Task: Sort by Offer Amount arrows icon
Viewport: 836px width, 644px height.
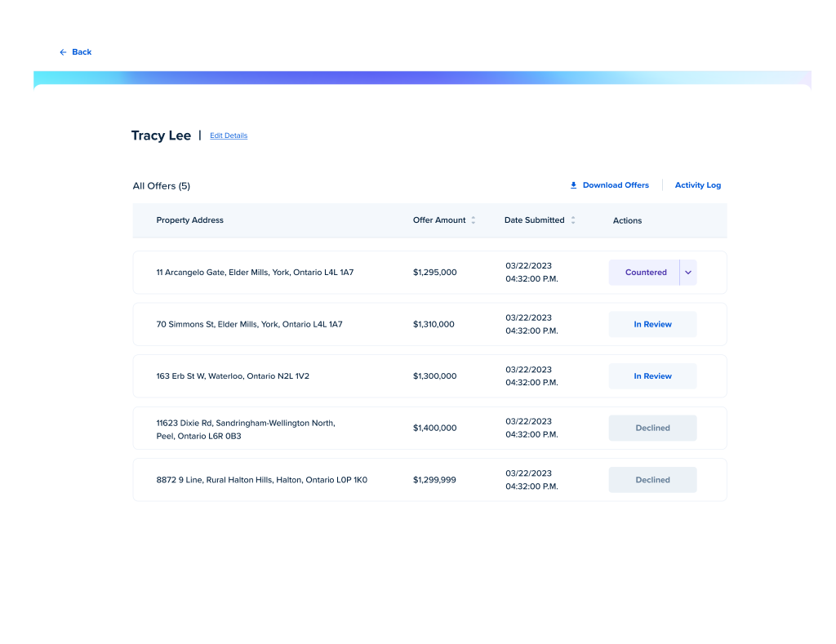Action: tap(474, 220)
